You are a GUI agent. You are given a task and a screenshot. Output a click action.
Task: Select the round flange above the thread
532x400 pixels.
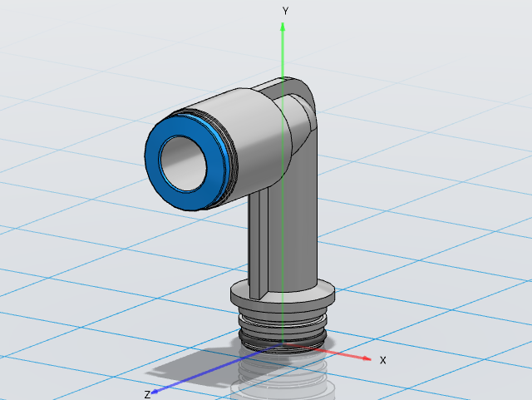coord(283,296)
